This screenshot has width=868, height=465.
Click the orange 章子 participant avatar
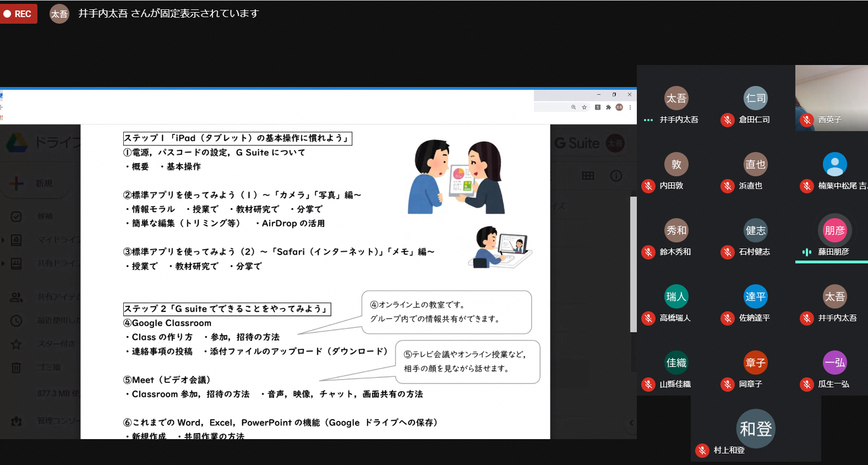point(756,363)
